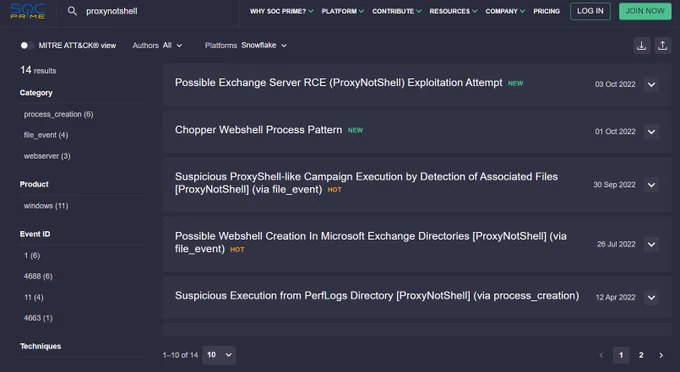Click the Product filter heading
Screen dimensions: 680x372
tap(34, 184)
